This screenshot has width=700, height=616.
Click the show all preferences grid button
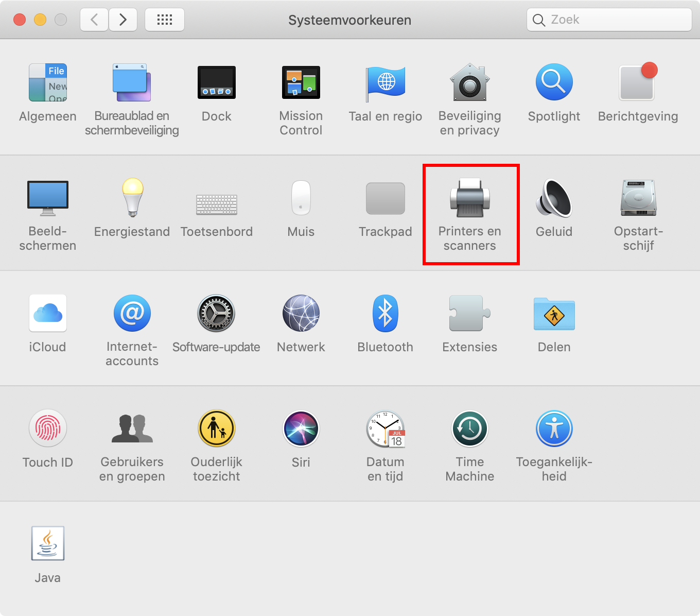pos(165,20)
